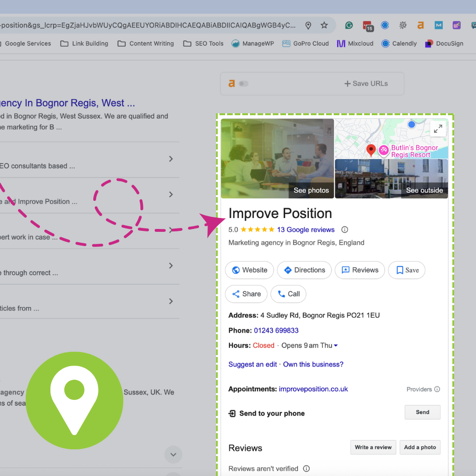The image size is (476, 476).
Task: Click the Directions button
Action: [304, 270]
